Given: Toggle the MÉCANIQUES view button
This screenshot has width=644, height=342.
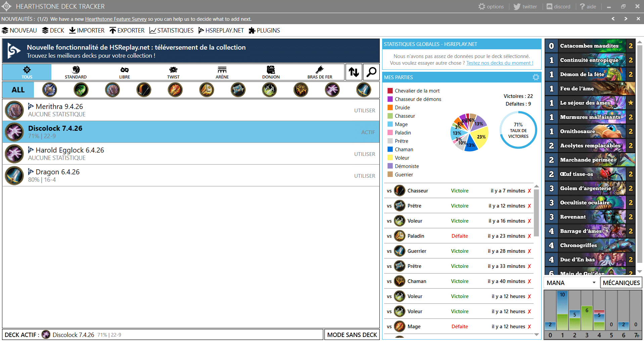Looking at the screenshot, I should tap(621, 283).
